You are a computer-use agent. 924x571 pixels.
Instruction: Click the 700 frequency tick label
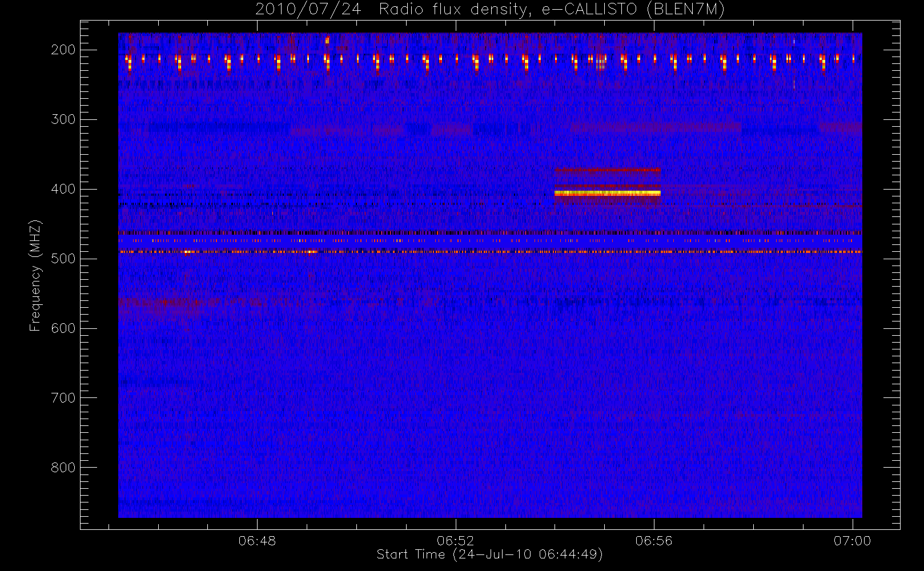(63, 398)
